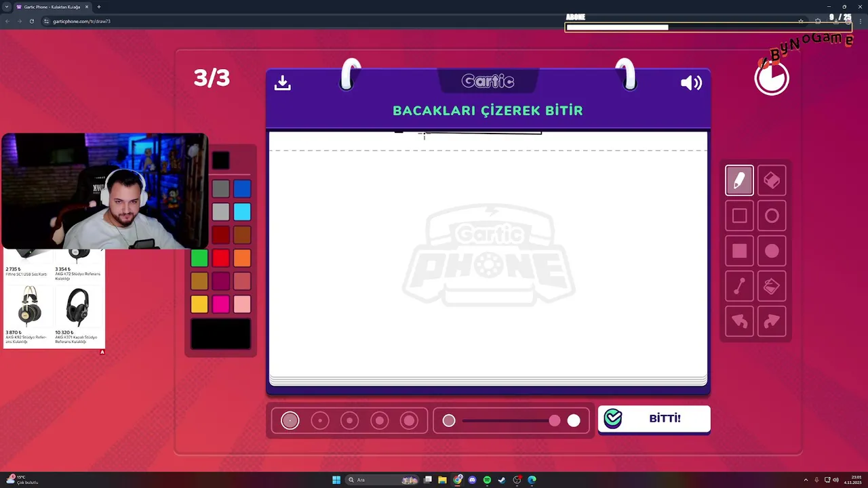The width and height of the screenshot is (868, 488).
Task: Select the eraser tool
Action: click(772, 180)
